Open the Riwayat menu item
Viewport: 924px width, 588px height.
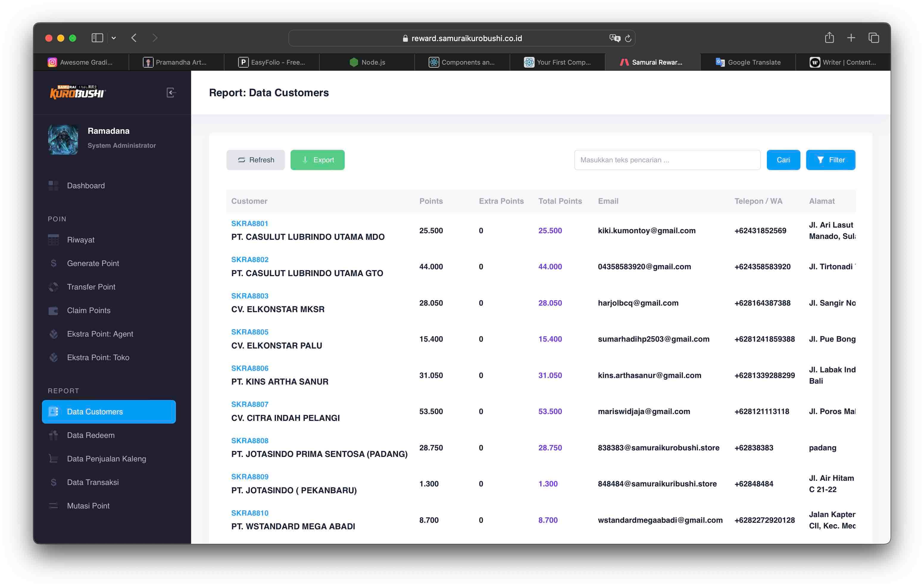(109, 240)
